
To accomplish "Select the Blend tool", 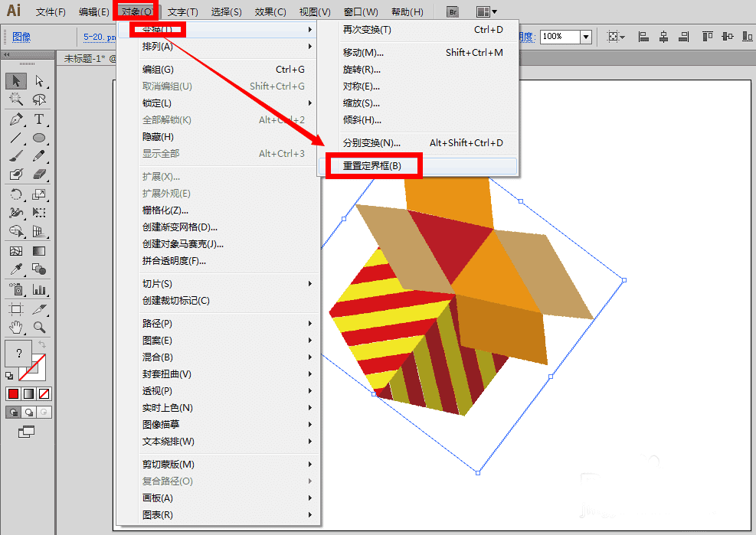I will point(39,269).
